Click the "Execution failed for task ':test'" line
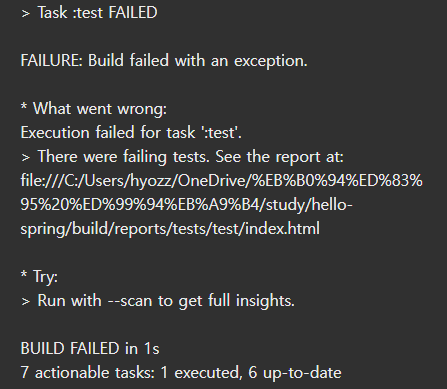The height and width of the screenshot is (389, 447). coord(131,133)
